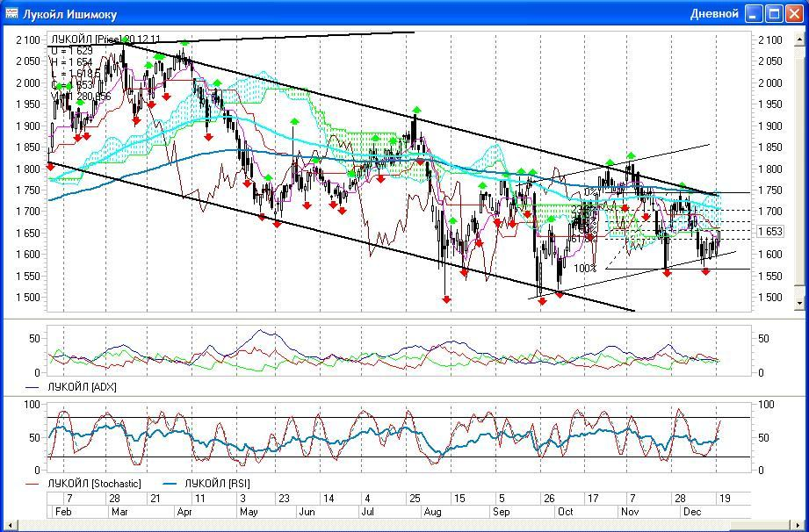Image resolution: width=809 pixels, height=532 pixels.
Task: Click '1 500' on the right price axis
Action: tap(770, 298)
